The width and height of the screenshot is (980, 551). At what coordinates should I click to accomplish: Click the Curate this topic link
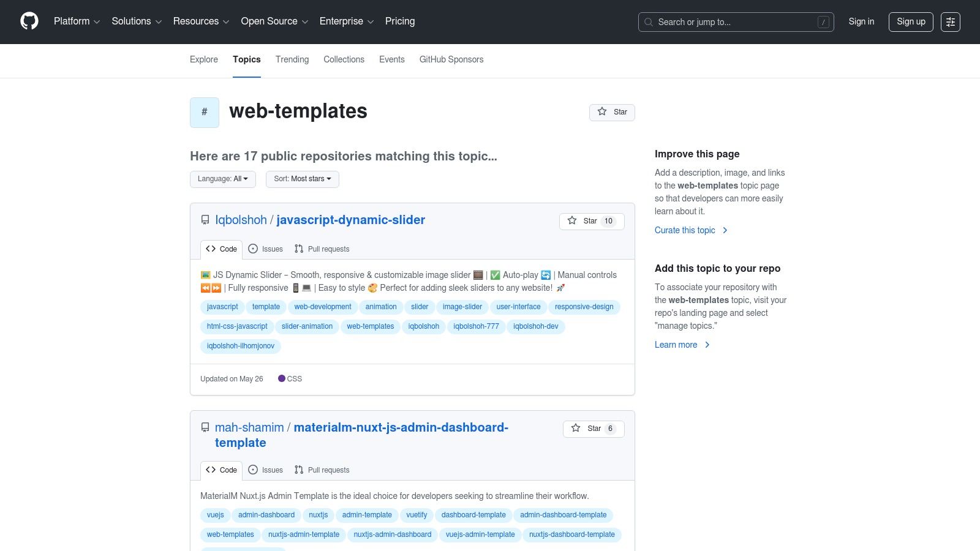click(685, 230)
